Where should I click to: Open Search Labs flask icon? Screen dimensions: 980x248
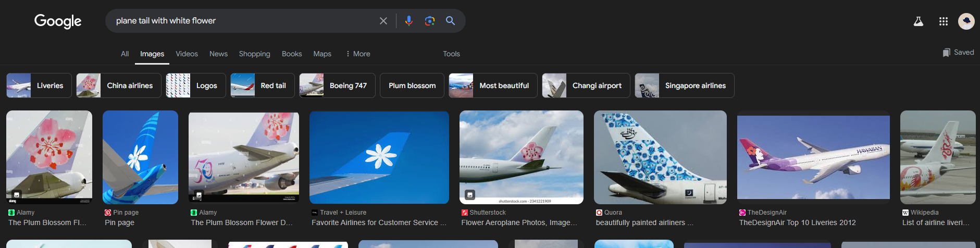[x=918, y=21]
